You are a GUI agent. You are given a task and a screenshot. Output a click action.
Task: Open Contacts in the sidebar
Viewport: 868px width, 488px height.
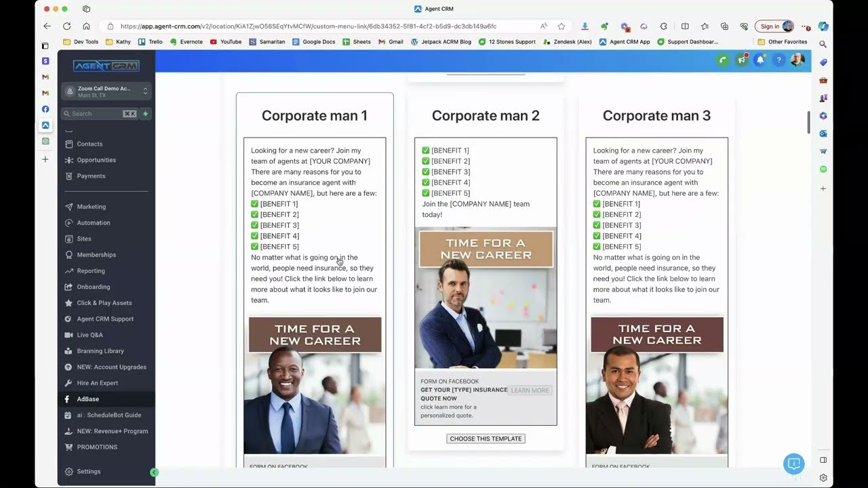(90, 144)
